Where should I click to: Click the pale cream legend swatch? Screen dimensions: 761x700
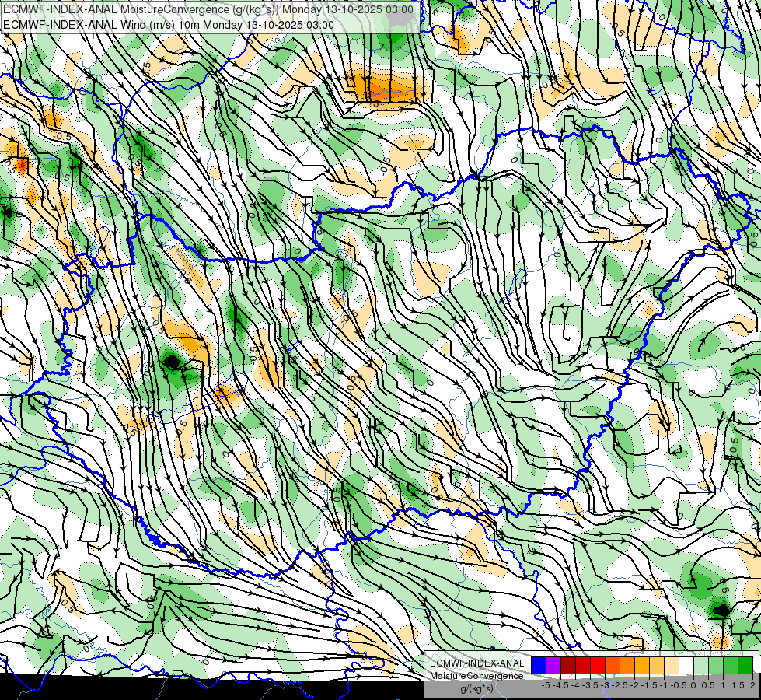[672, 665]
